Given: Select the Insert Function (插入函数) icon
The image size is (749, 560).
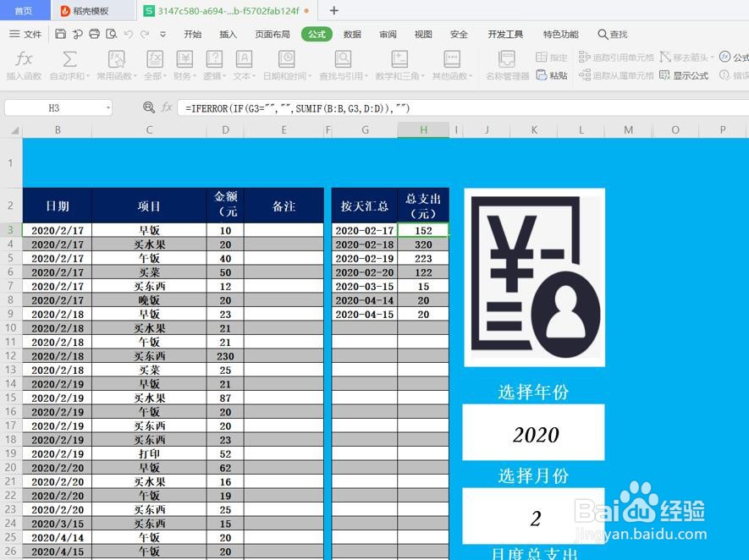Looking at the screenshot, I should 24,68.
